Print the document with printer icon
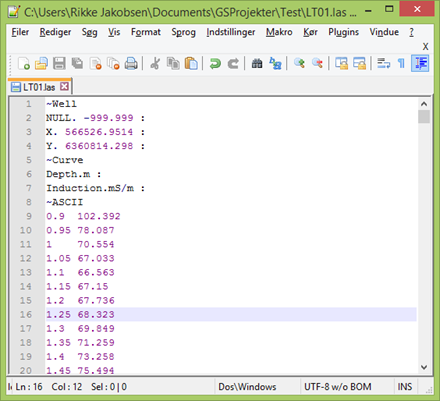440x401 pixels. pos(131,63)
